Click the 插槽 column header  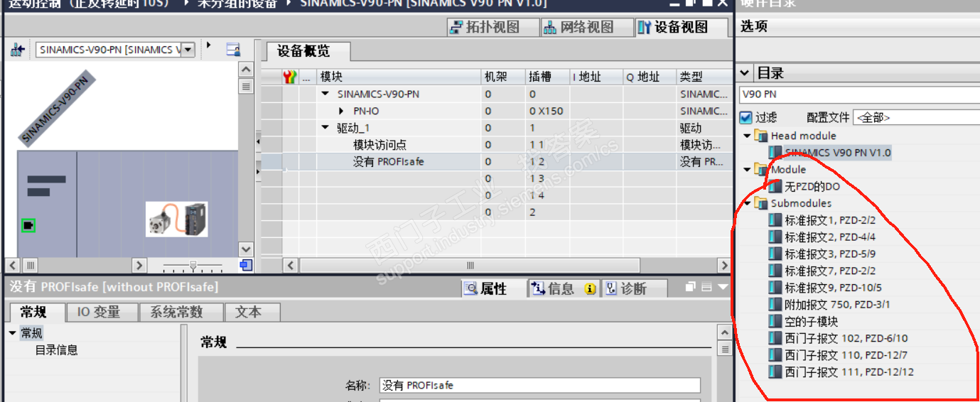[547, 77]
